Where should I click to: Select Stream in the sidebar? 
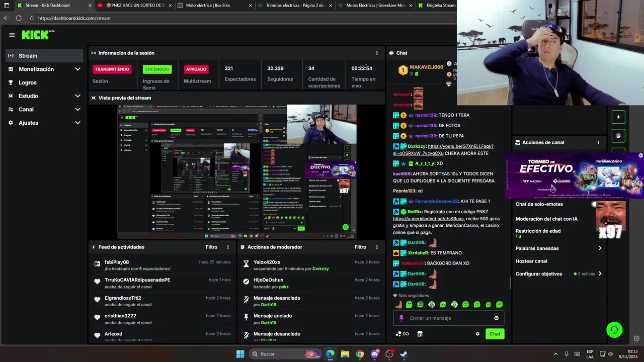(x=44, y=56)
